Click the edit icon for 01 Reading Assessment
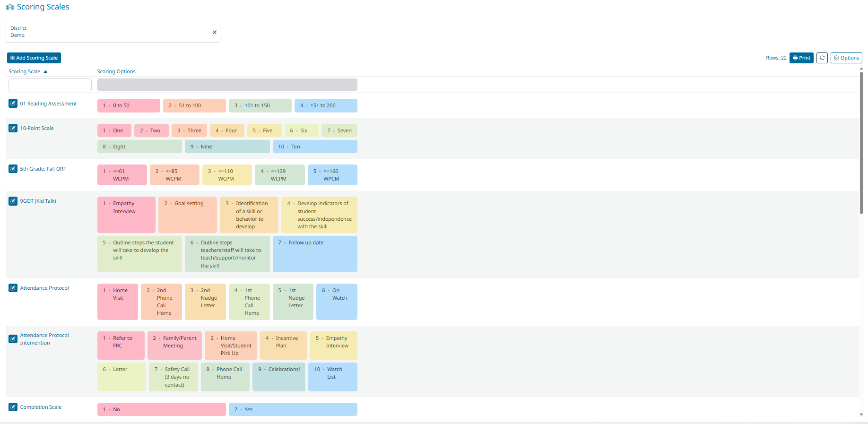Viewport: 868px width, 424px height. coord(13,104)
